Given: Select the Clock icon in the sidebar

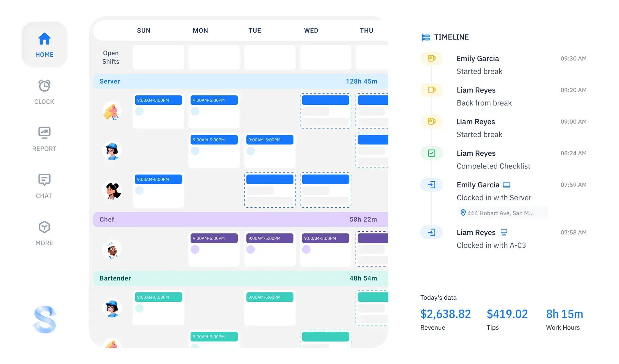Looking at the screenshot, I should (x=44, y=85).
